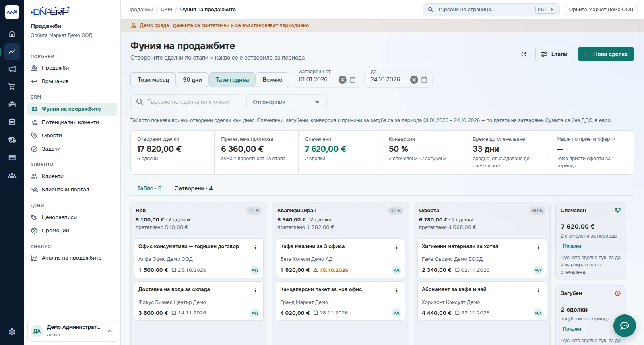Switch to the 'Табло · 6' tab
This screenshot has width=644, height=345.
coord(149,188)
